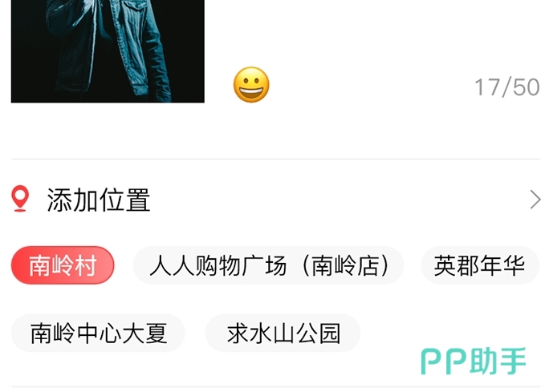Open the 添加位置 location row
Viewport: 553px width, 392px height.
pyautogui.click(x=276, y=200)
